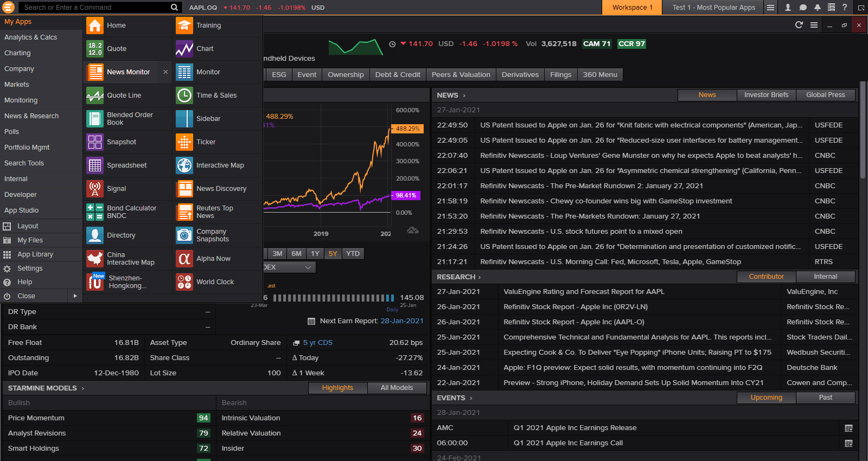
Task: Launch the Training app icon
Action: coord(184,25)
